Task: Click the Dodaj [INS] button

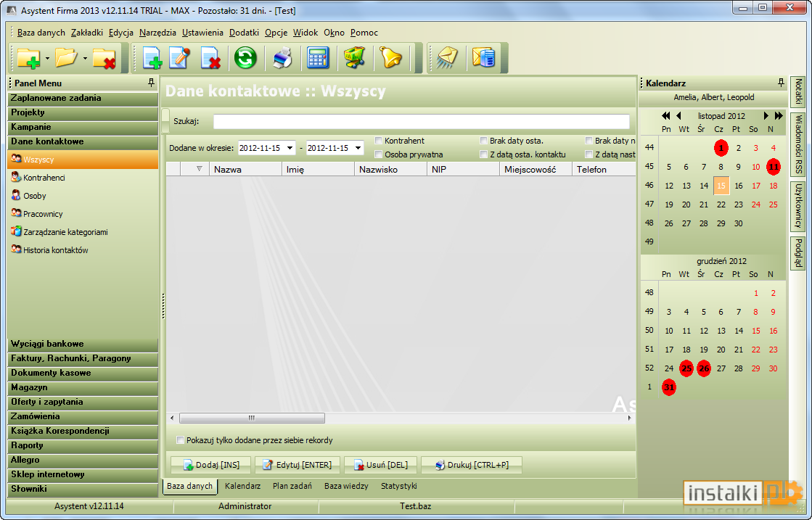Action: click(x=210, y=465)
